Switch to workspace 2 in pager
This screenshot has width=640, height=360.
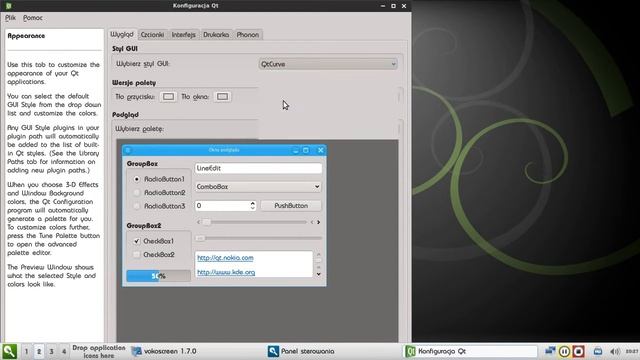(x=39, y=351)
